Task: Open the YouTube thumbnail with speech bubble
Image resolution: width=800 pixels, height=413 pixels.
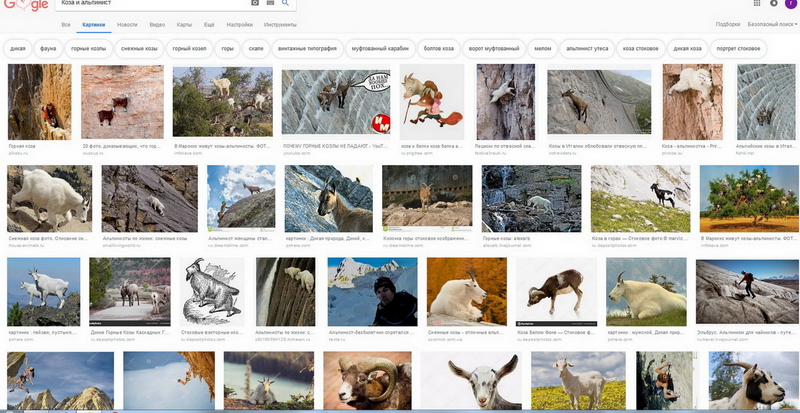Action: point(336,102)
